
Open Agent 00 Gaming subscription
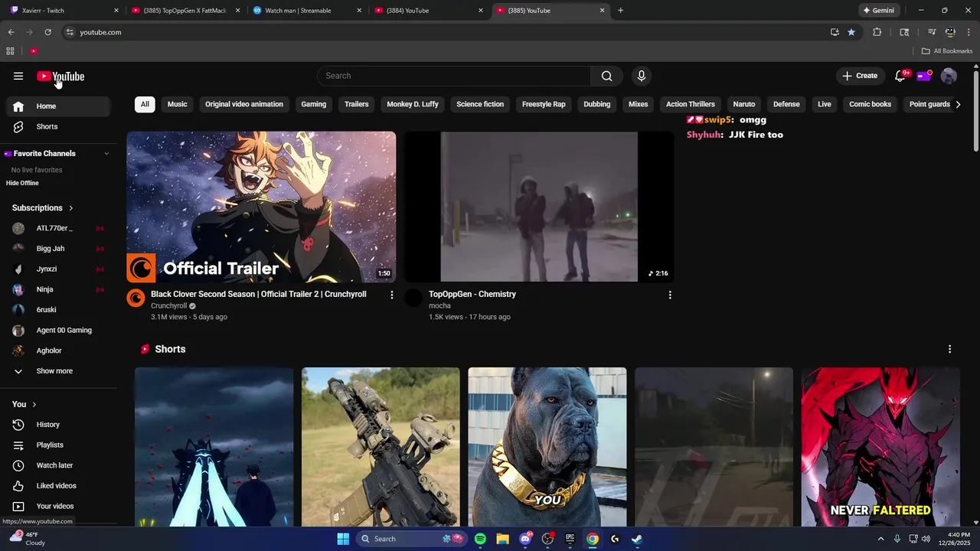point(58,331)
